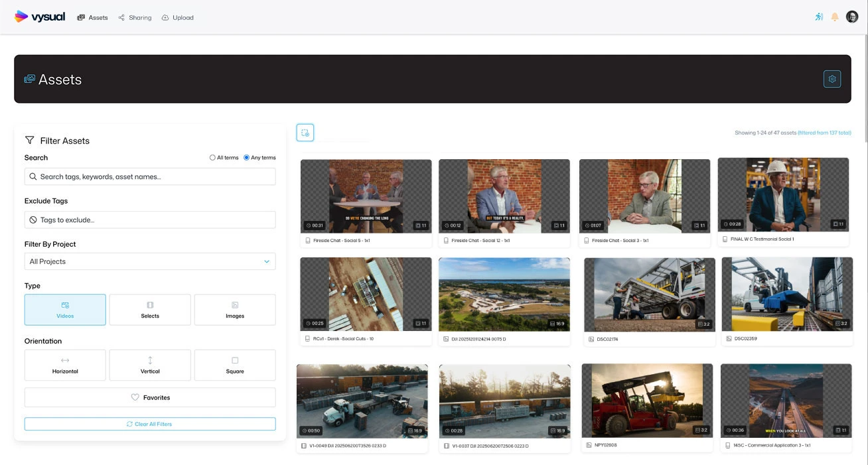868x465 pixels.
Task: Open the Assets header settings gear
Action: click(832, 78)
